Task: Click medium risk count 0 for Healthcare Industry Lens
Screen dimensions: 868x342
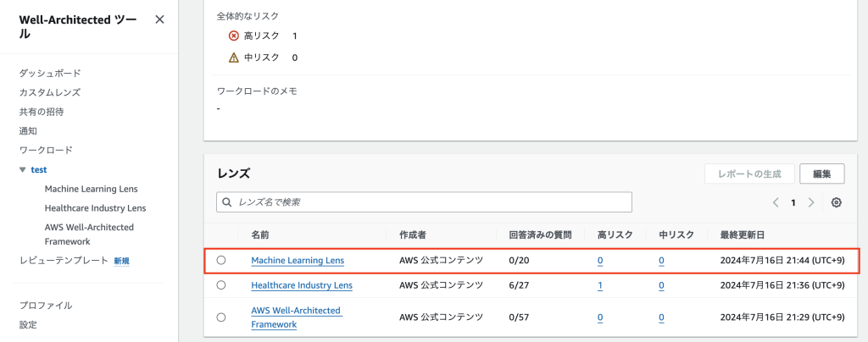Action: (661, 285)
